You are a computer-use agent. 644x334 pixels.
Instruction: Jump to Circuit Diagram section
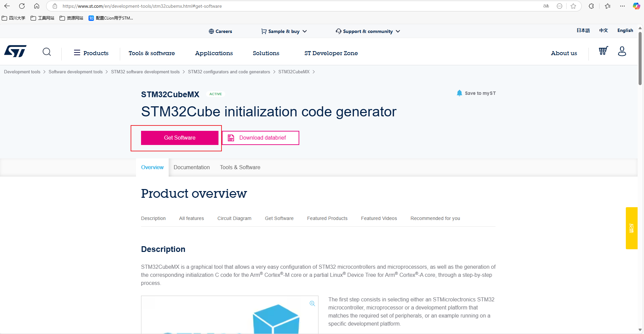(234, 218)
